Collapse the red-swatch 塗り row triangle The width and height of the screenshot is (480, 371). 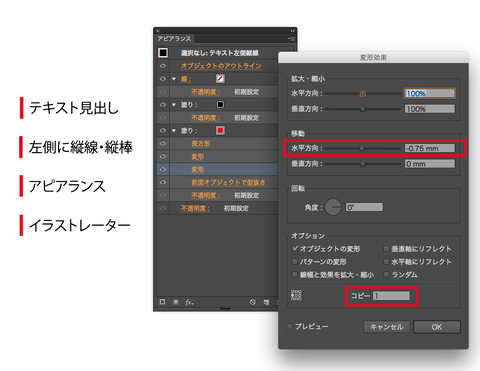point(174,131)
